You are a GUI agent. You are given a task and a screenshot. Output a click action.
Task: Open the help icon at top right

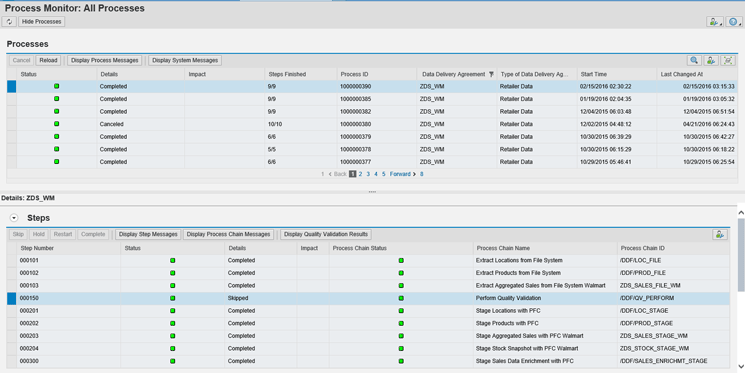[734, 22]
